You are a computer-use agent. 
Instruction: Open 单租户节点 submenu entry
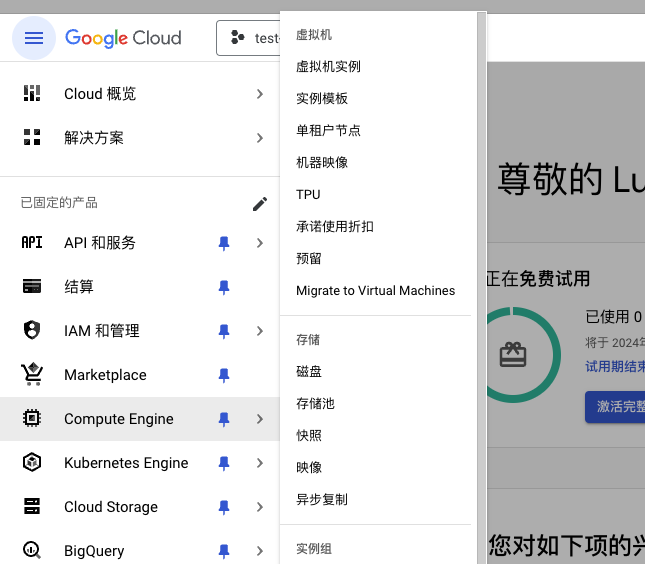click(x=328, y=130)
